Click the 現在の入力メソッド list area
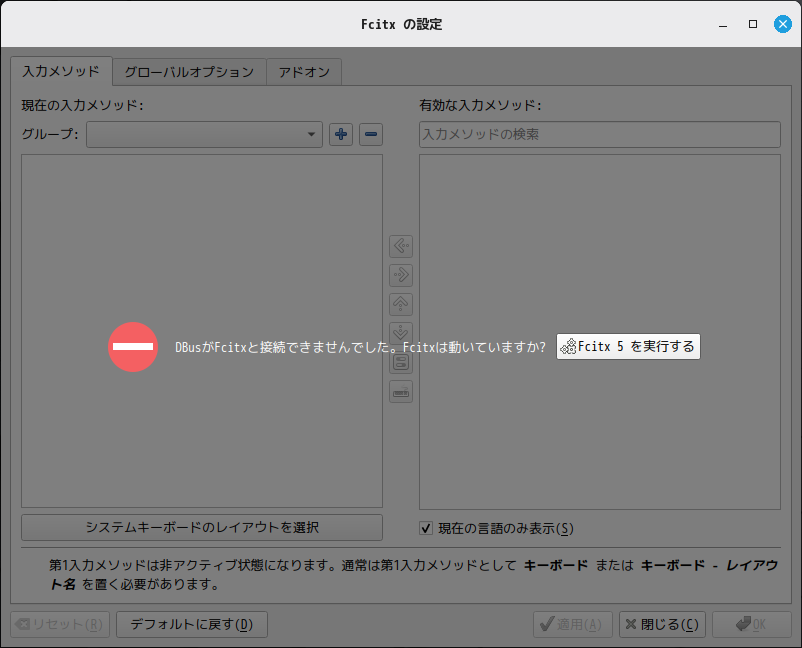This screenshot has height=648, width=802. [202, 331]
